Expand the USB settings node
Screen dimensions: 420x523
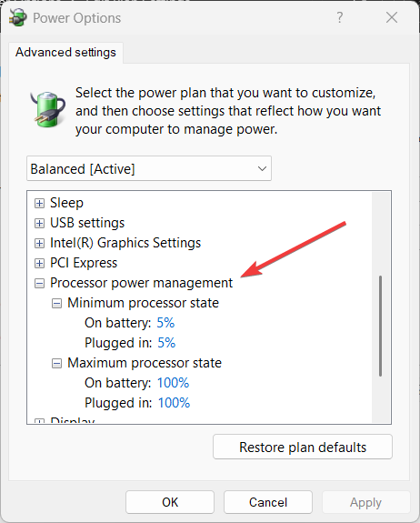(x=39, y=223)
